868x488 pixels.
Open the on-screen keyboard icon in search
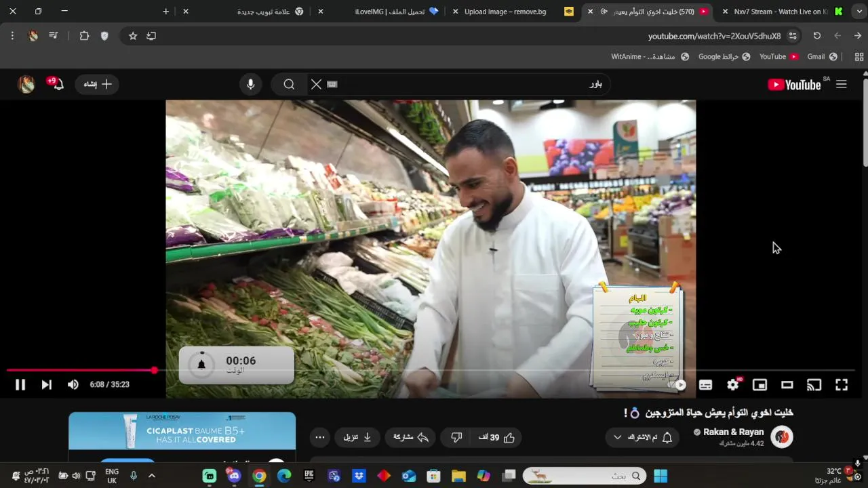tap(332, 84)
